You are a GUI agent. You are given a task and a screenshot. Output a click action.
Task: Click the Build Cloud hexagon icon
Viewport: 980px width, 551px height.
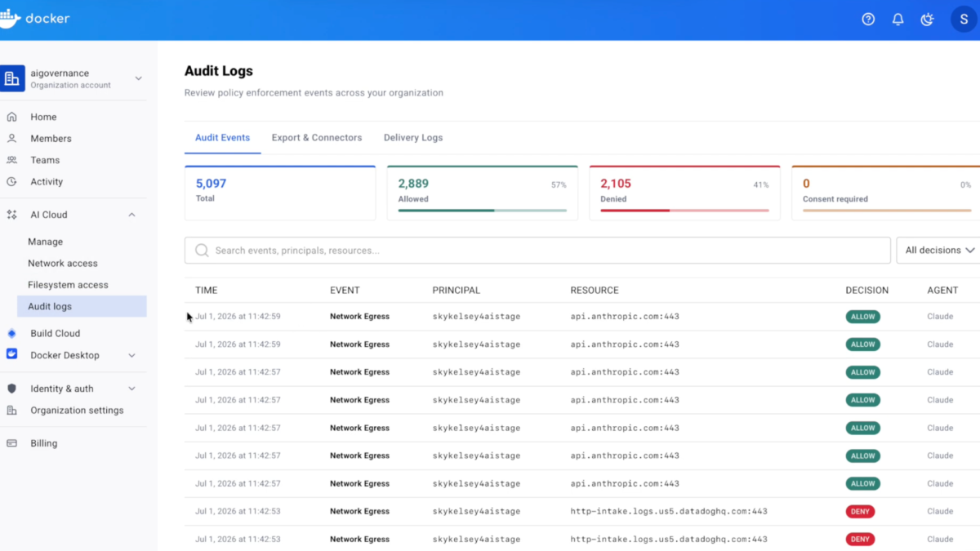(11, 333)
